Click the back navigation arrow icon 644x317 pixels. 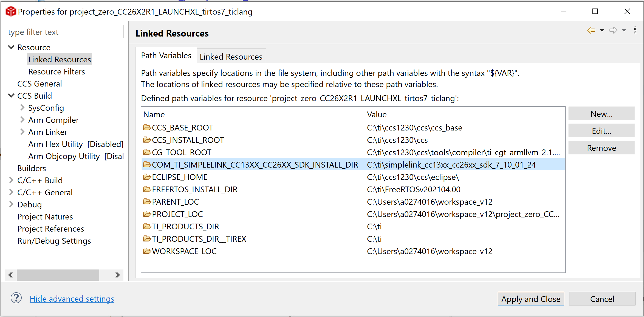click(591, 30)
